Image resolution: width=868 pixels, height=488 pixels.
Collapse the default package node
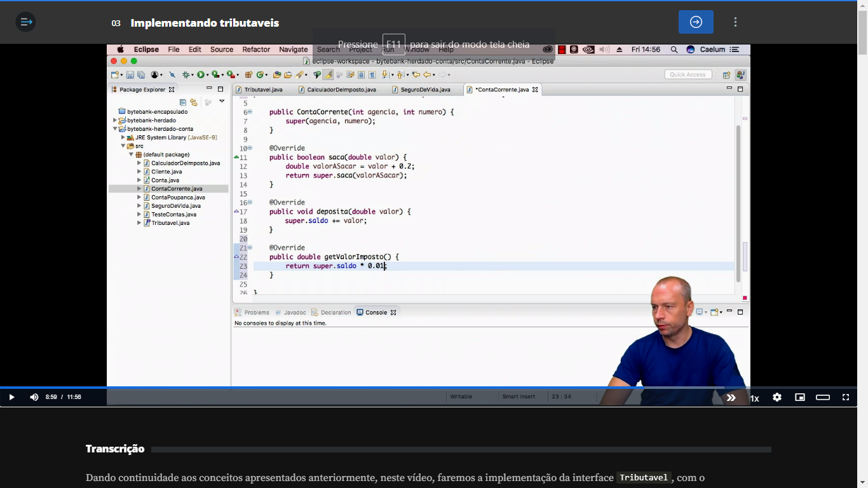[132, 154]
